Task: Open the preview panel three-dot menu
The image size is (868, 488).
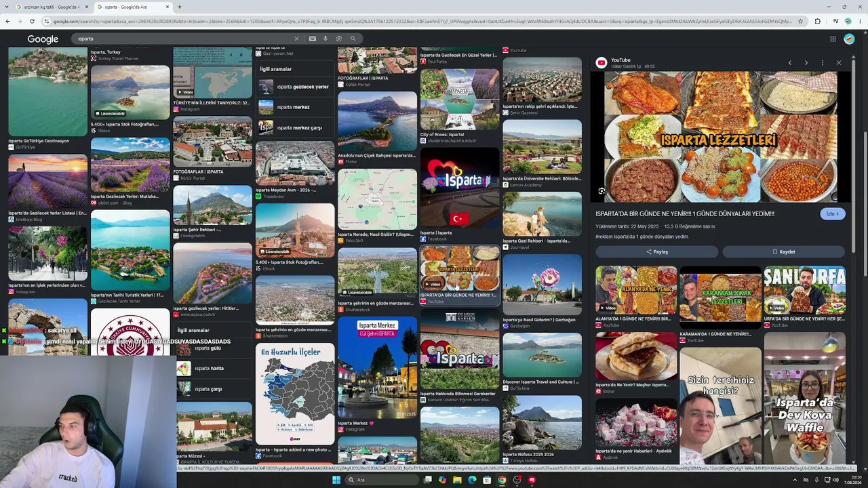Action: click(822, 62)
